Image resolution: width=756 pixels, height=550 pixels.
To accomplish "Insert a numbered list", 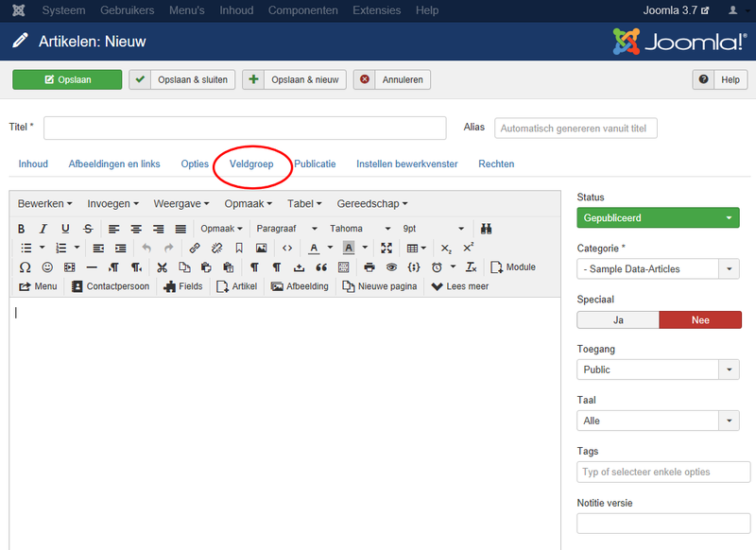I will pyautogui.click(x=60, y=248).
